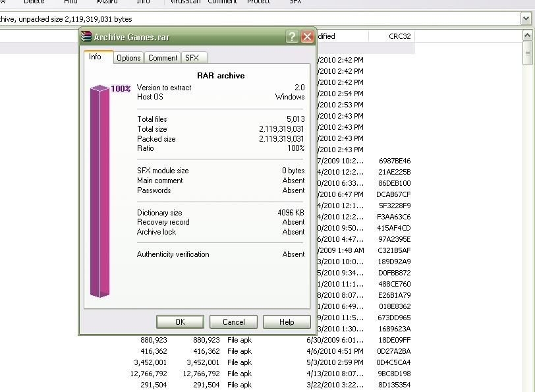
Task: Click the Cancel button
Action: [234, 322]
